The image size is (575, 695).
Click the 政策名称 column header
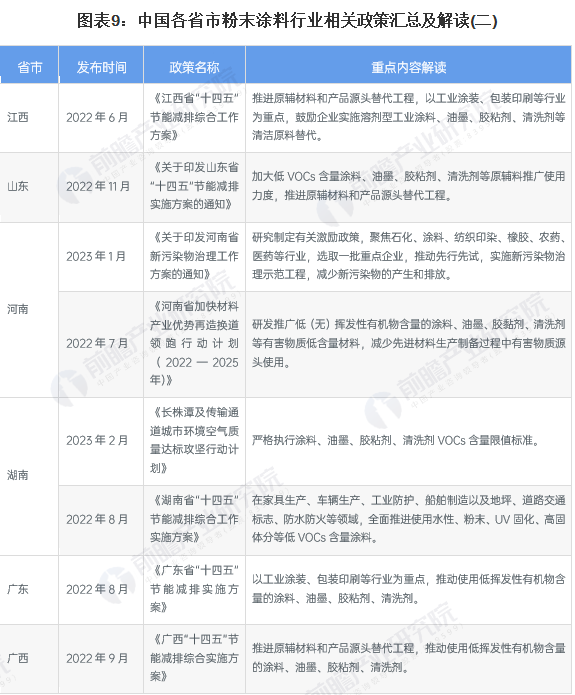(x=194, y=67)
